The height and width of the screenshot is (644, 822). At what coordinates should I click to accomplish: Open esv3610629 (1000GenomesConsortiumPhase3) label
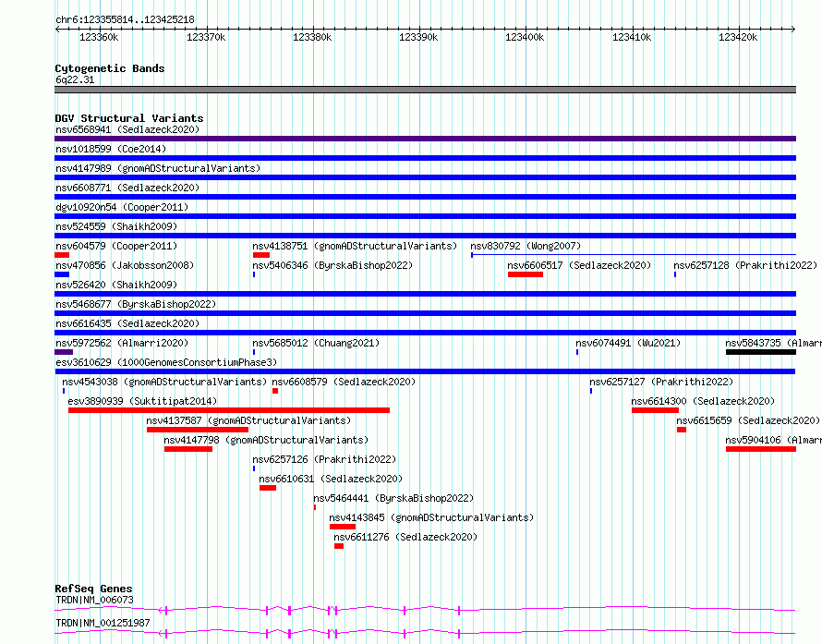[x=166, y=362]
